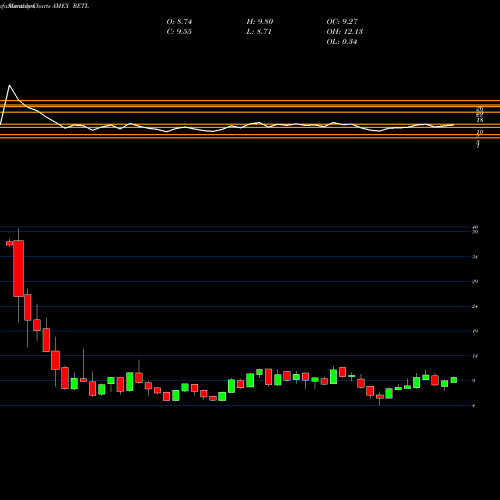Click the "AMEX RETL" chart title text

coord(70,6)
